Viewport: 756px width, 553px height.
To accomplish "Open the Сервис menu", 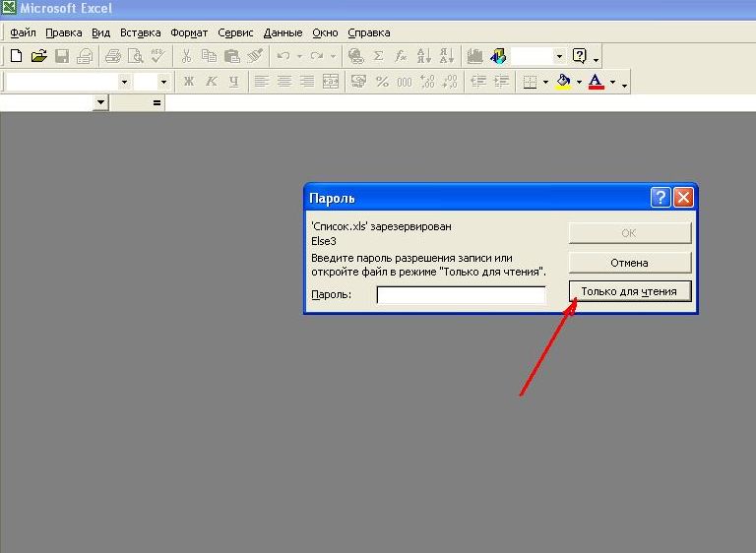I will pos(235,32).
